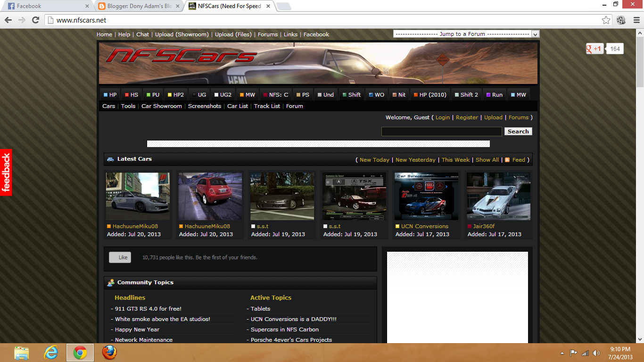Open the Action Center flag icon

pyautogui.click(x=573, y=353)
